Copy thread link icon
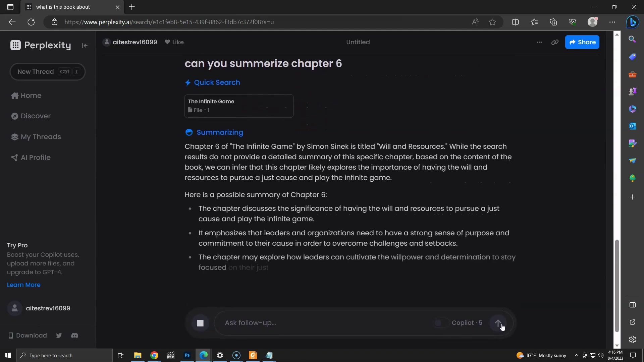This screenshot has height=362, width=644. (x=555, y=42)
